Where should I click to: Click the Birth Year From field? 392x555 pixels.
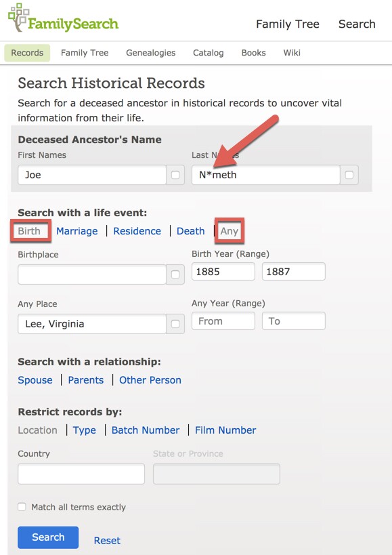[223, 271]
